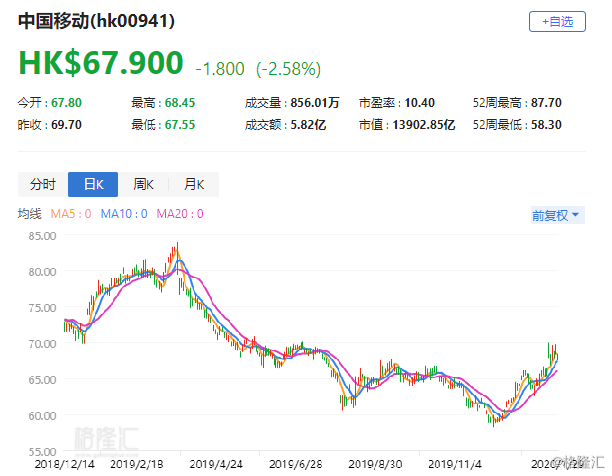
Task: Click the 52周最低 value 58.30
Action: click(546, 125)
